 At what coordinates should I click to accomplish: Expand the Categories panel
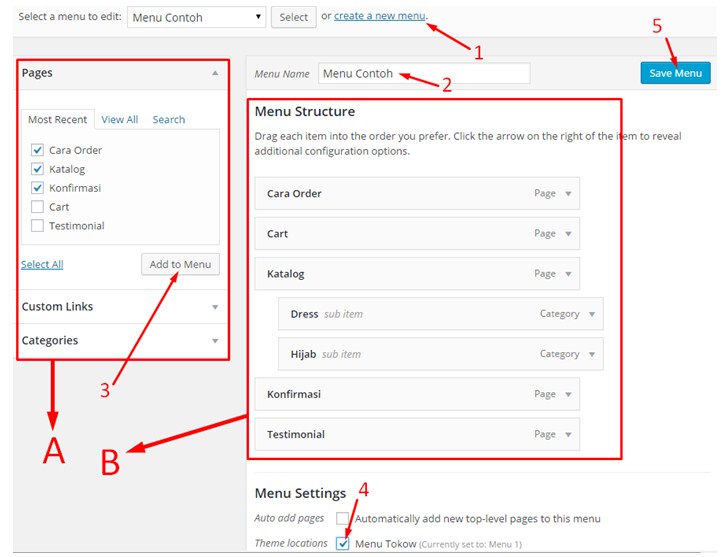215,341
